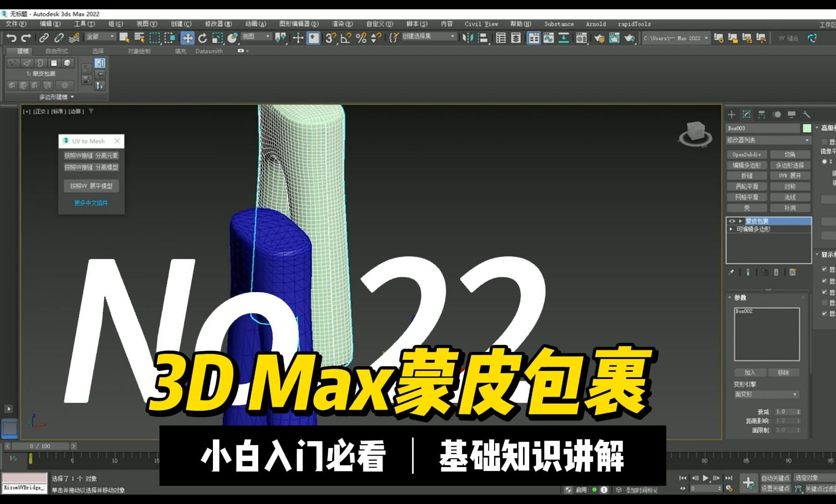Click inside the current frame number field
The height and width of the screenshot is (504, 836).
click(x=704, y=488)
